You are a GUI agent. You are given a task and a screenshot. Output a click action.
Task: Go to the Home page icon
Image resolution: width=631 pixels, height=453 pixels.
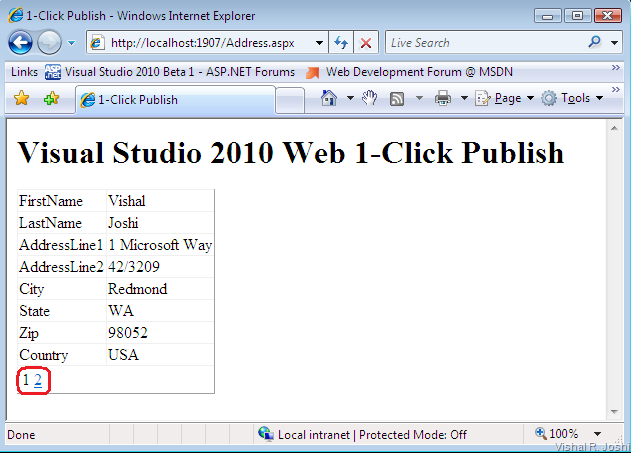click(x=329, y=98)
